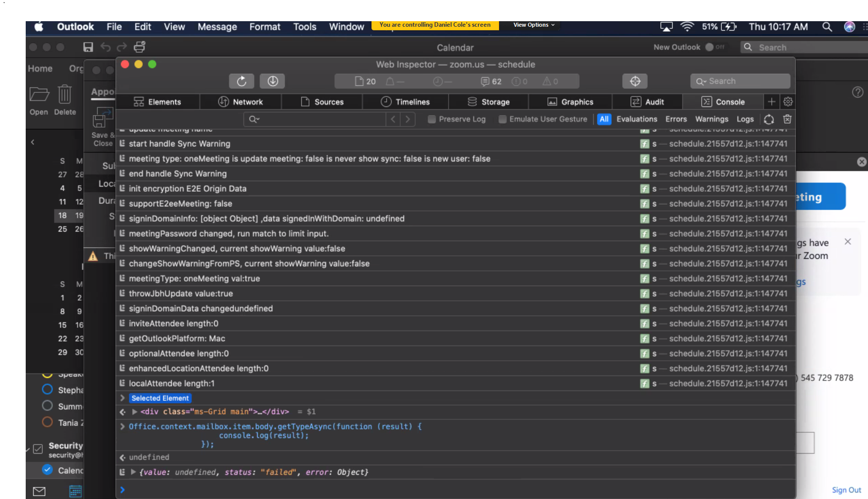The height and width of the screenshot is (499, 868).
Task: Open Spotlight search from the menu bar
Action: click(x=827, y=27)
